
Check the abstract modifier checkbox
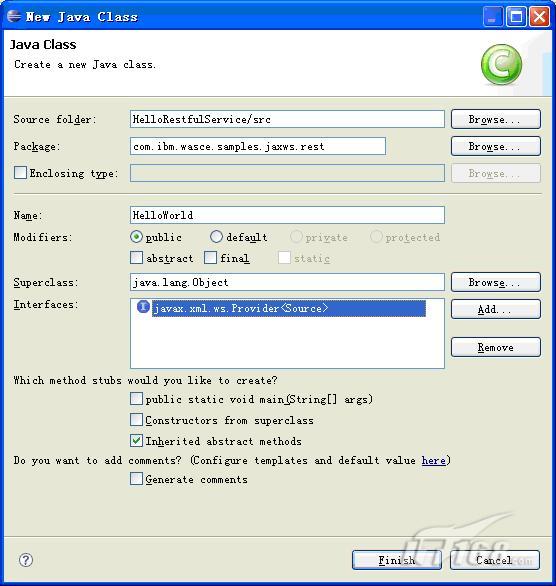136,257
